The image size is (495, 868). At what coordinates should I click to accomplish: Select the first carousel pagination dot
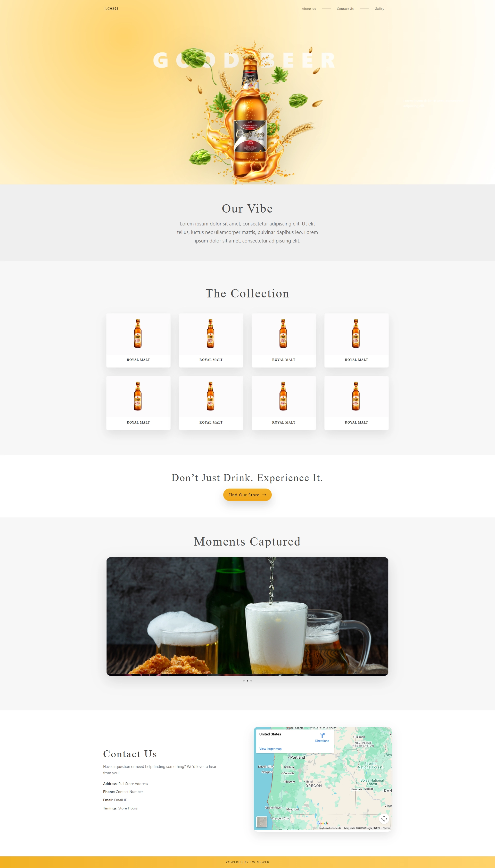point(244,680)
